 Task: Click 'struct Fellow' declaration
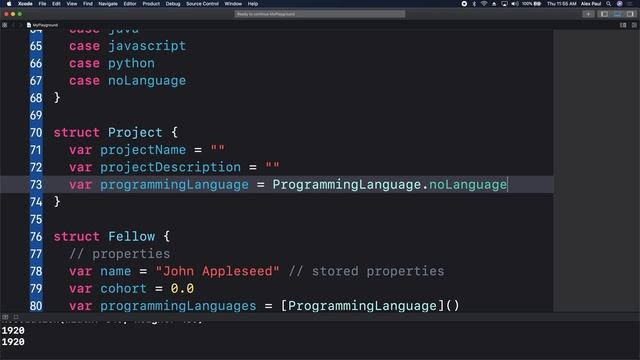click(104, 237)
